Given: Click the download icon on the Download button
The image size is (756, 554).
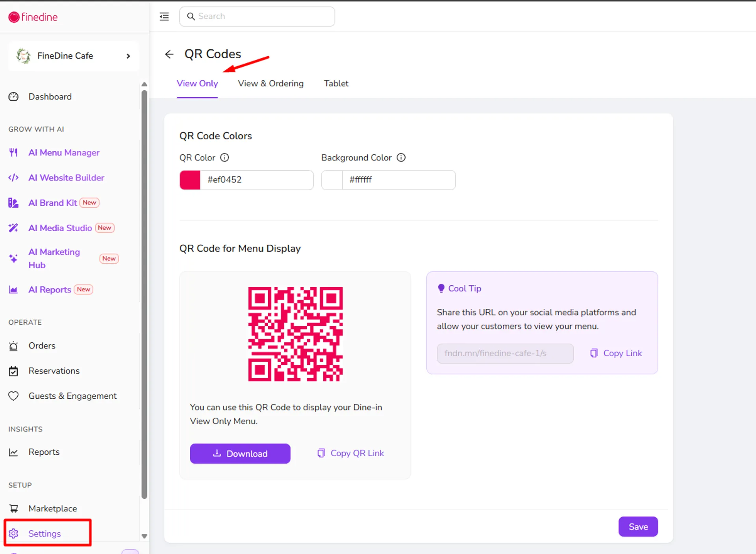Looking at the screenshot, I should click(x=217, y=453).
